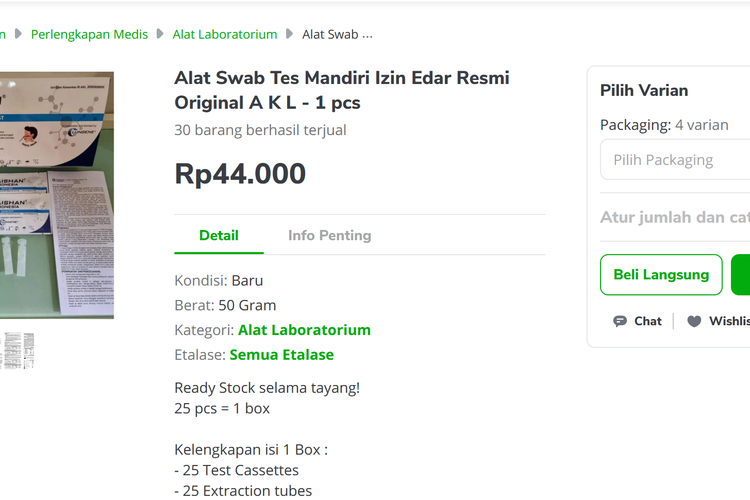
Task: Open the main product photo
Action: [x=56, y=195]
